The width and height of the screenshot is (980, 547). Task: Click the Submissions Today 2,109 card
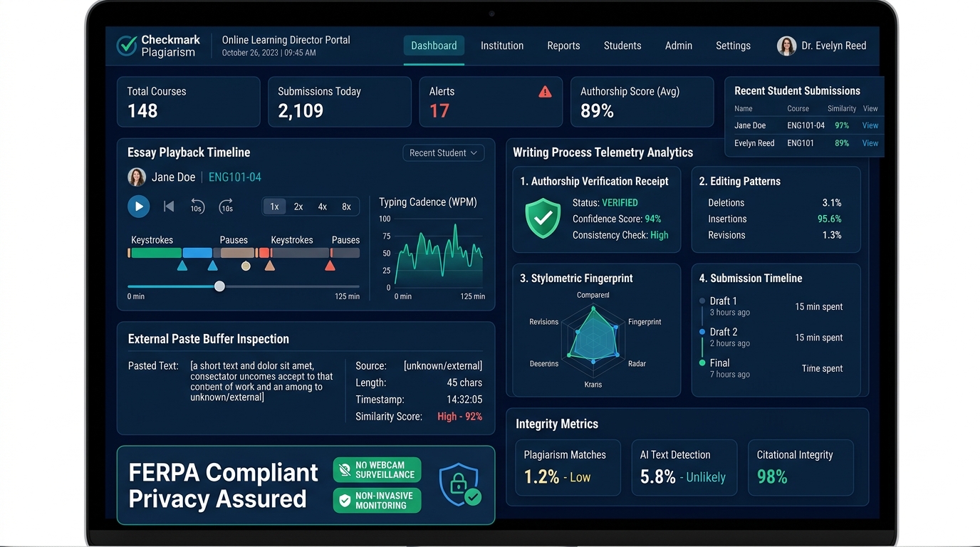click(x=340, y=102)
